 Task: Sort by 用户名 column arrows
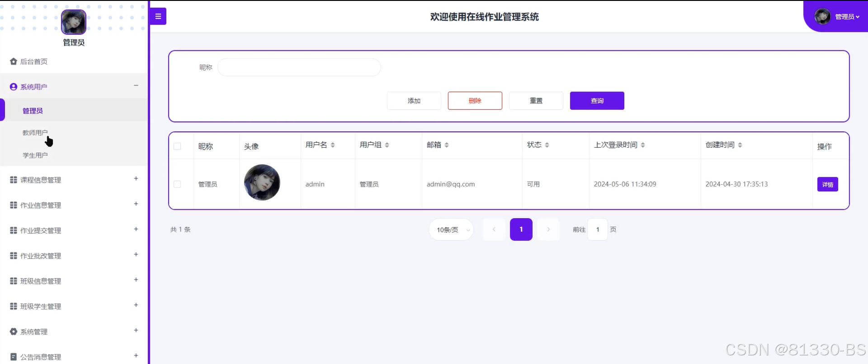[333, 145]
